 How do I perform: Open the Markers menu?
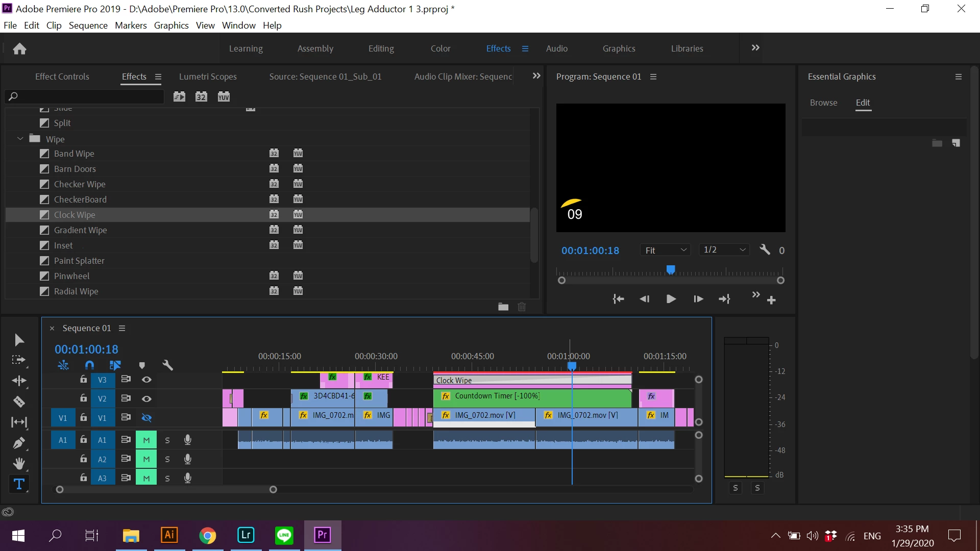[x=131, y=26]
